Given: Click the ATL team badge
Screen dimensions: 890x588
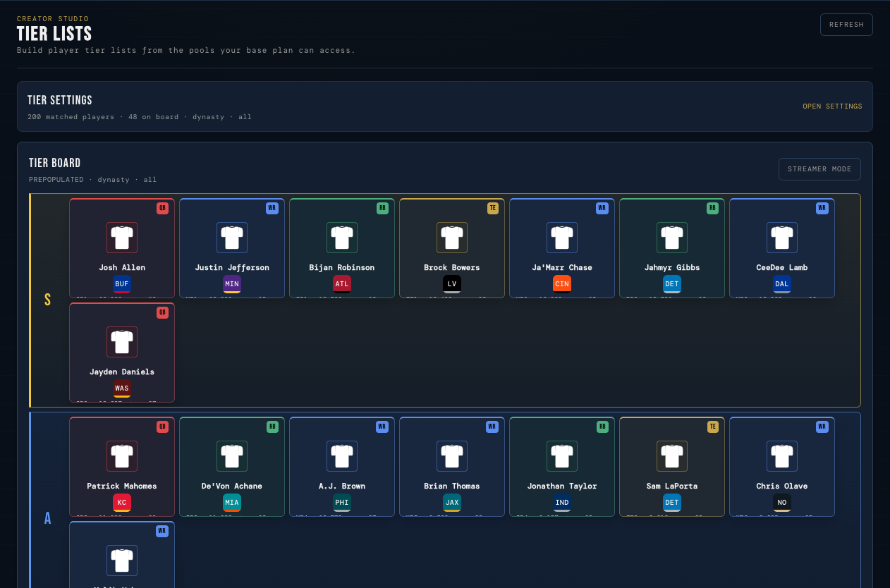Looking at the screenshot, I should point(342,284).
